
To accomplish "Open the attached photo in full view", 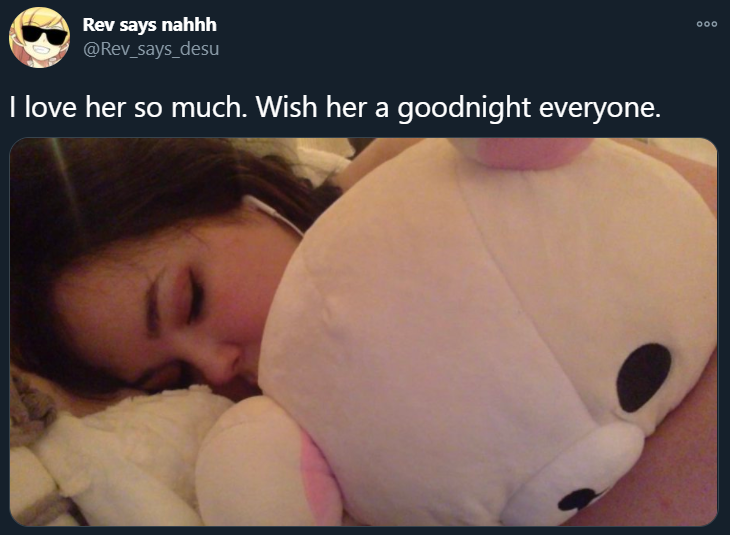I will (363, 332).
